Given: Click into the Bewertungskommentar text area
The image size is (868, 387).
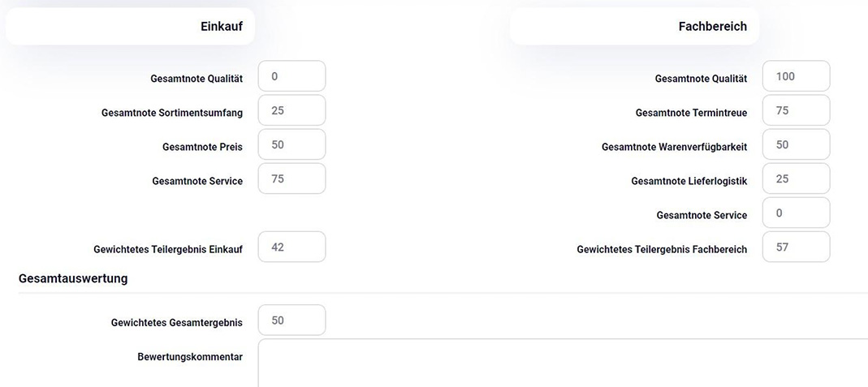Looking at the screenshot, I should point(560,363).
